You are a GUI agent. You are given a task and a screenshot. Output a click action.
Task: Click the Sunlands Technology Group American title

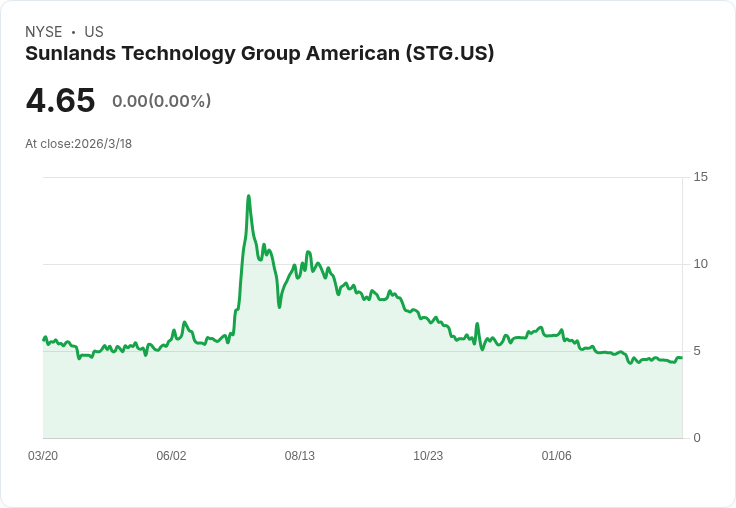pyautogui.click(x=260, y=54)
